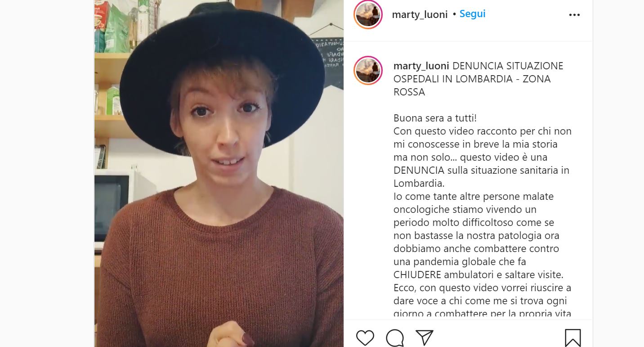Click the caption text about 'pandemia globale'
This screenshot has width=644, height=347.
[460, 261]
